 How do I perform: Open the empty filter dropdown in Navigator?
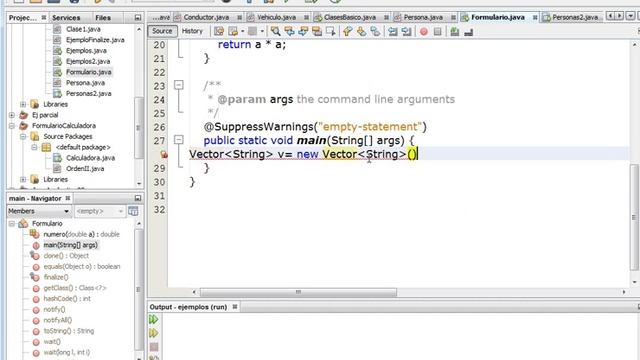pos(99,211)
